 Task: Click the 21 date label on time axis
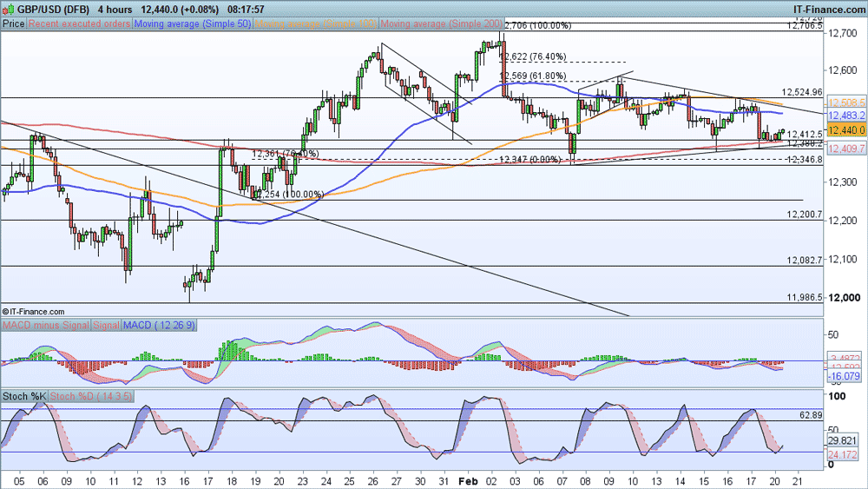[x=797, y=481]
